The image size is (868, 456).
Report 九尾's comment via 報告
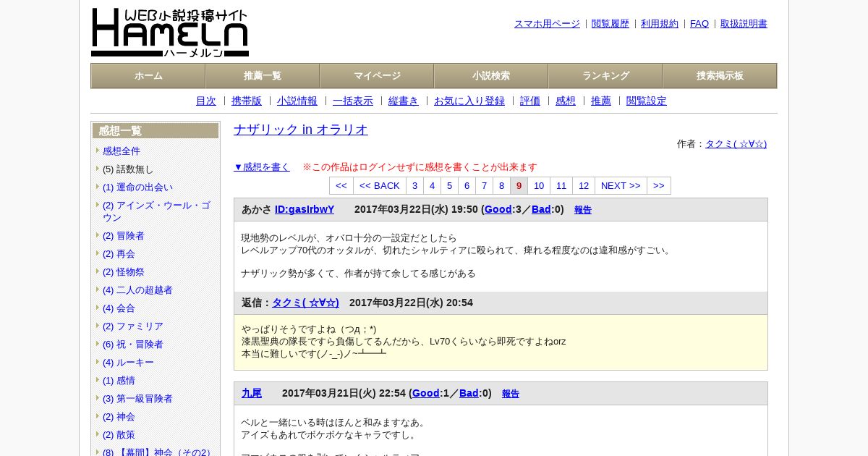511,394
